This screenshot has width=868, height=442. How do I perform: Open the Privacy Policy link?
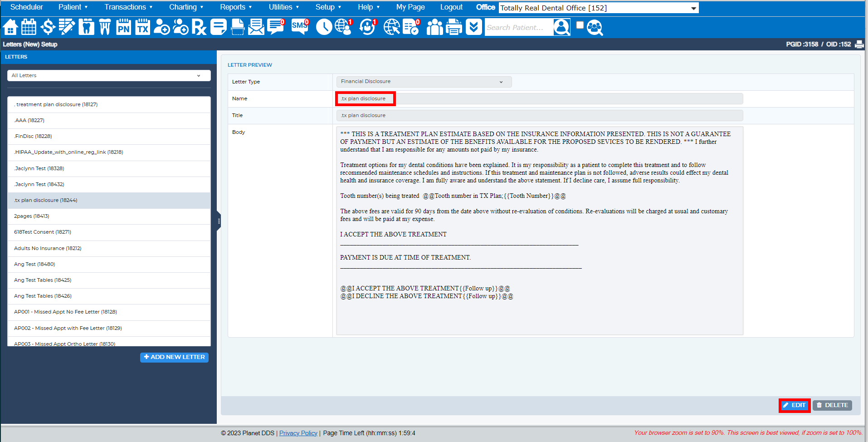tap(298, 432)
